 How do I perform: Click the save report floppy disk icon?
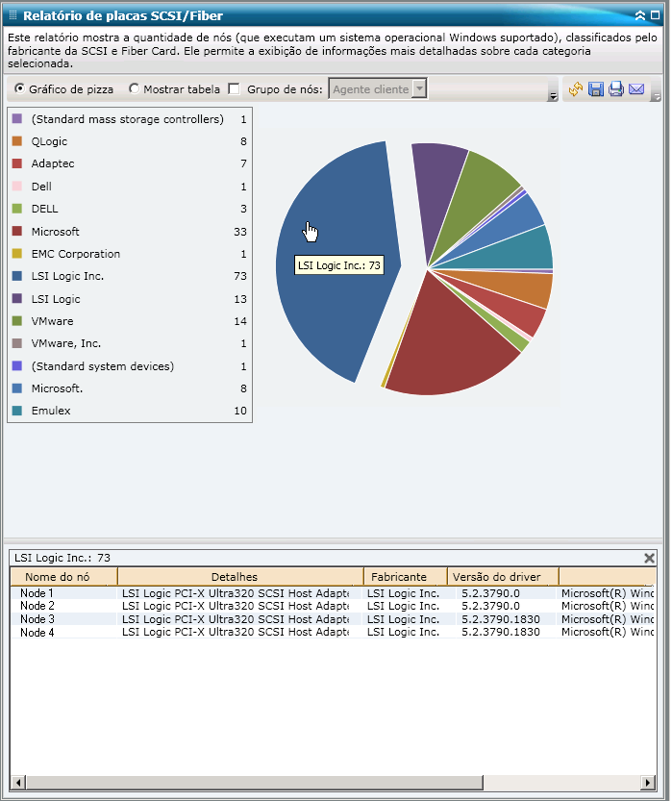click(595, 89)
